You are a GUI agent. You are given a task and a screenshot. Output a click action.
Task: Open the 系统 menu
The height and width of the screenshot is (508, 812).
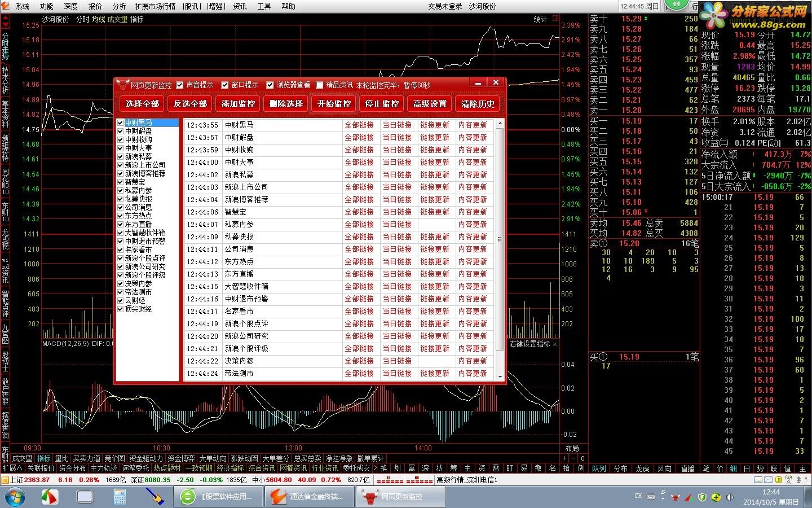coord(23,6)
